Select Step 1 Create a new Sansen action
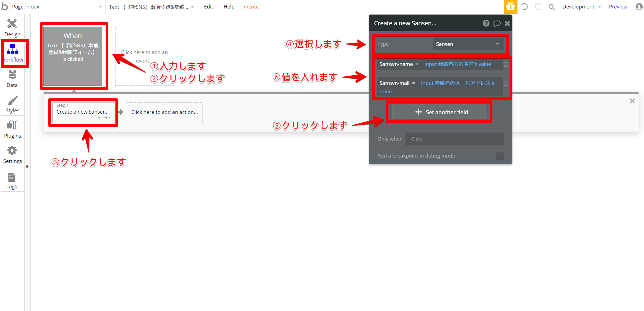 point(83,113)
